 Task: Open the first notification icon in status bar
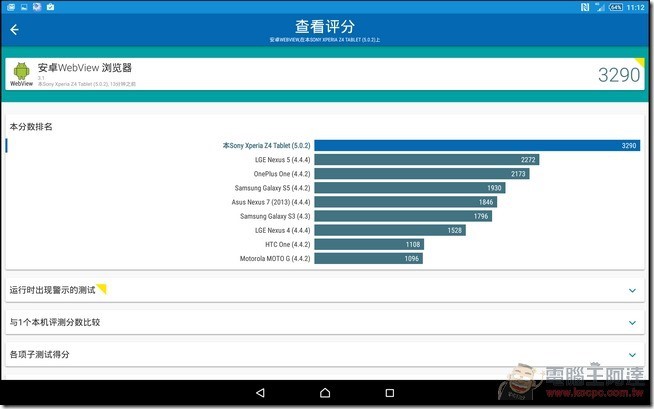click(x=11, y=7)
